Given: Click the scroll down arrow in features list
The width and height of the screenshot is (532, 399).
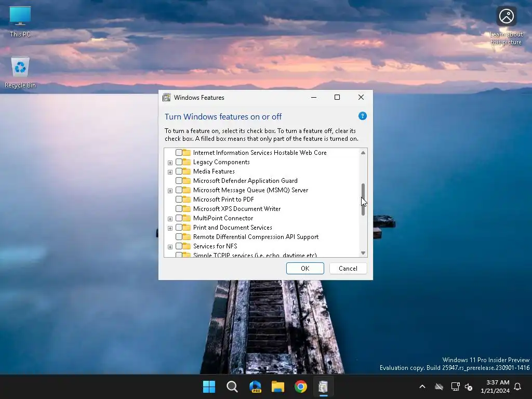Looking at the screenshot, I should coord(363,253).
